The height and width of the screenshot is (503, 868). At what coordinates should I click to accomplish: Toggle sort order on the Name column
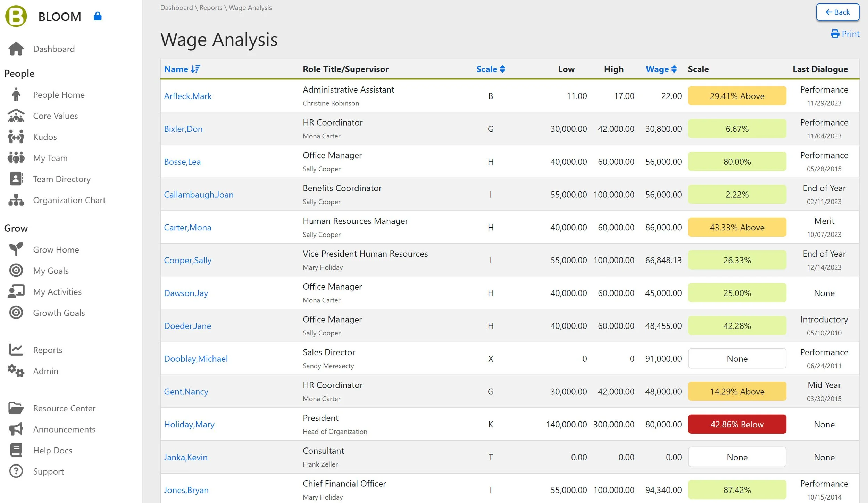pyautogui.click(x=182, y=69)
